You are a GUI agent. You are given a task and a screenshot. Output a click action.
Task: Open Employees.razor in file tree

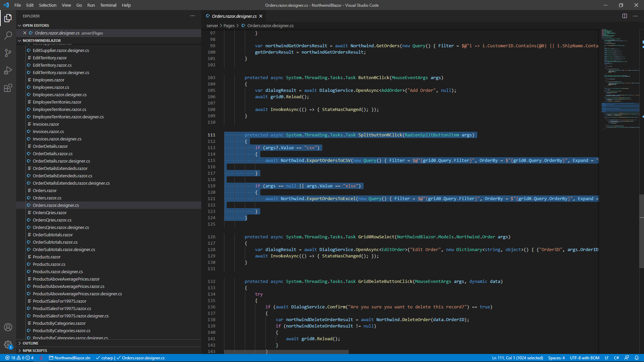click(x=48, y=80)
